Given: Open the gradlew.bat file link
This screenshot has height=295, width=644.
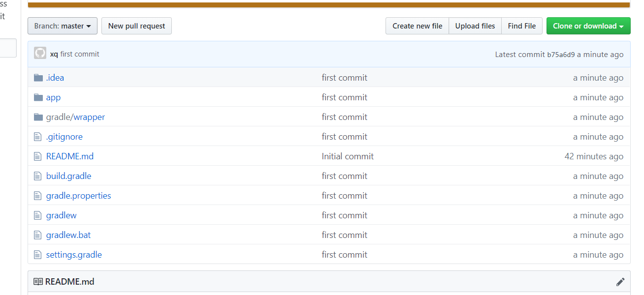Looking at the screenshot, I should pyautogui.click(x=68, y=235).
